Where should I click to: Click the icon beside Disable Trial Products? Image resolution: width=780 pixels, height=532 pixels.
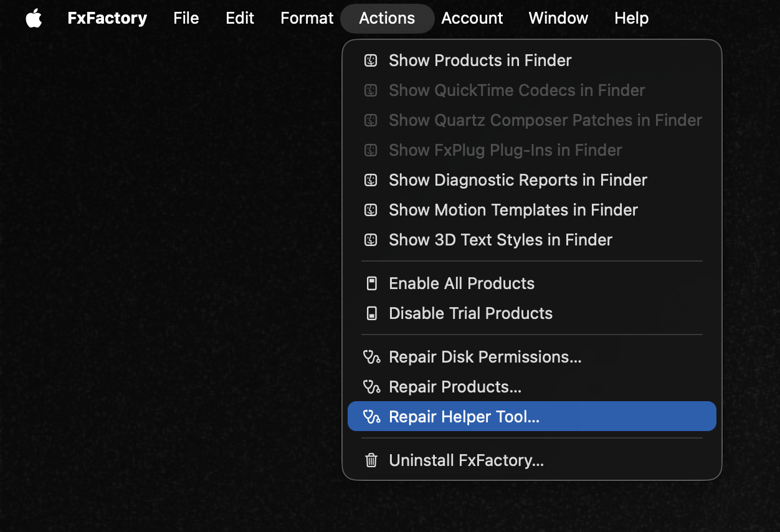coord(371,313)
